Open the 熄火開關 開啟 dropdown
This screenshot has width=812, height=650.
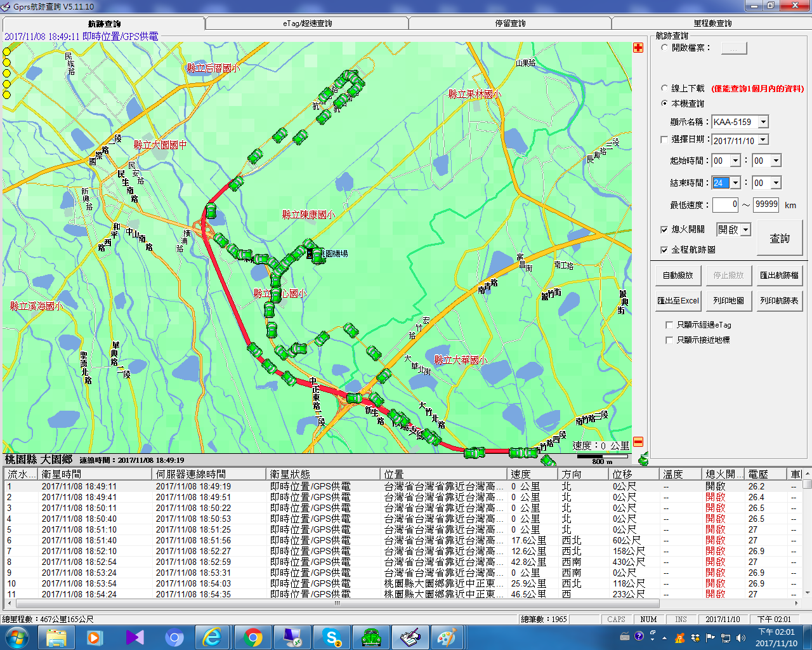pyautogui.click(x=746, y=230)
